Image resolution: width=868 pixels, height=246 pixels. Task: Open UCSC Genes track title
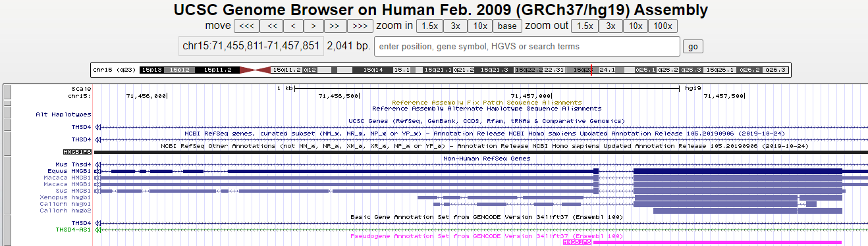[x=487, y=121]
